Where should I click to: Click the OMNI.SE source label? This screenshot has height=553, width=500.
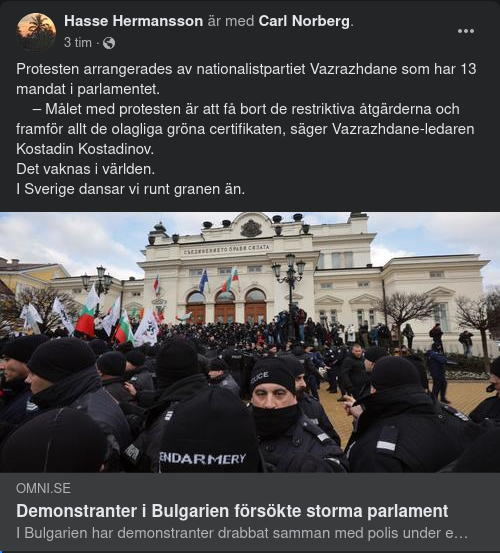point(43,488)
